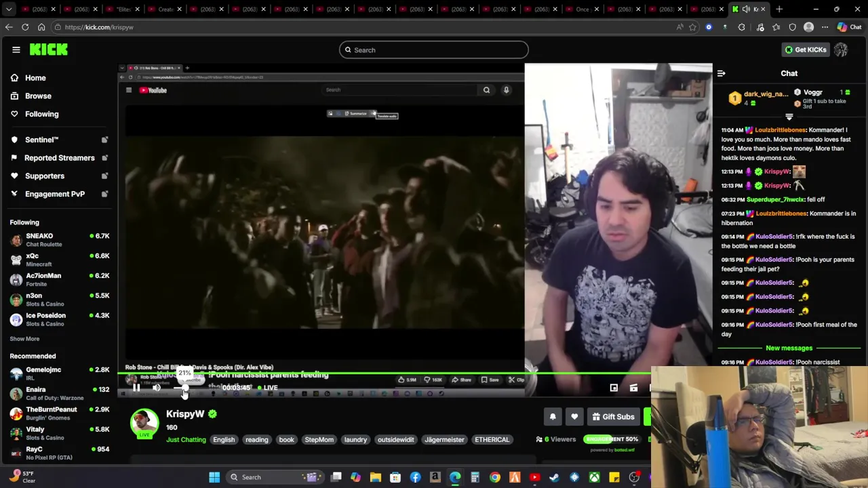Image resolution: width=868 pixels, height=488 pixels.
Task: Select the ETHERICAL tag
Action: click(x=492, y=440)
